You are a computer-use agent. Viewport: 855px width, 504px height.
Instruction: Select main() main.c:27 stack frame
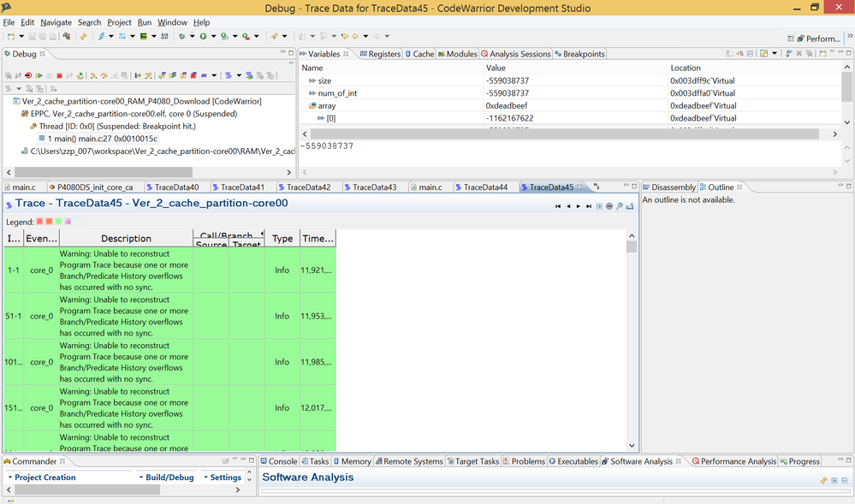[97, 139]
